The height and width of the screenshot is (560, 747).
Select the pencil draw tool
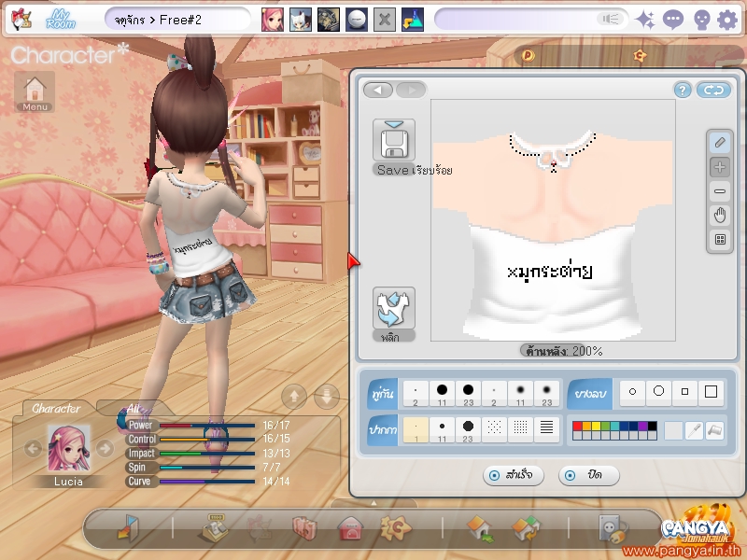click(720, 143)
